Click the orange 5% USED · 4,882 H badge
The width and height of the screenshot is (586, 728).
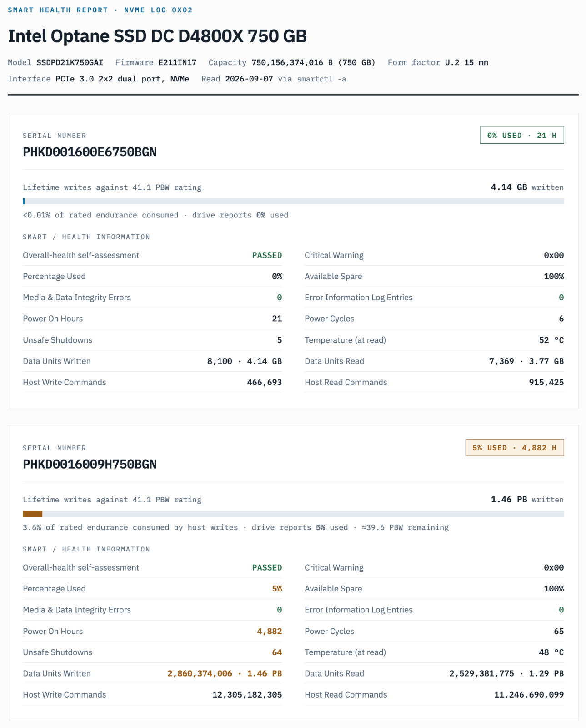(515, 448)
